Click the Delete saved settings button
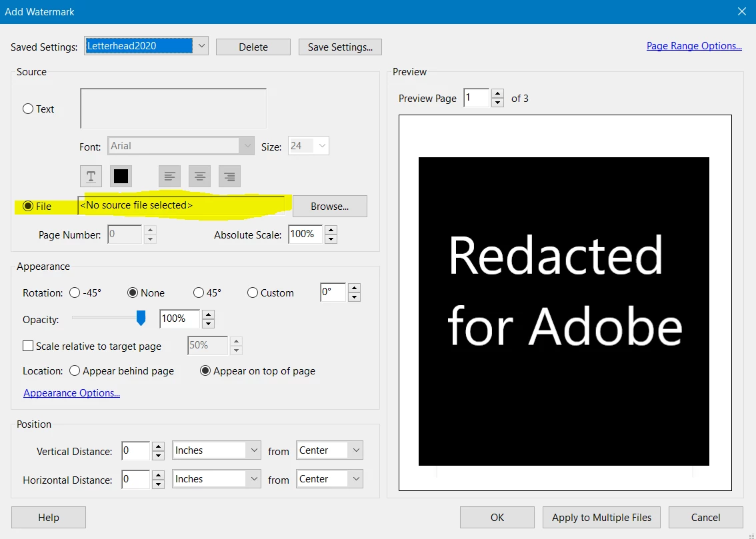This screenshot has height=539, width=756. click(x=253, y=47)
